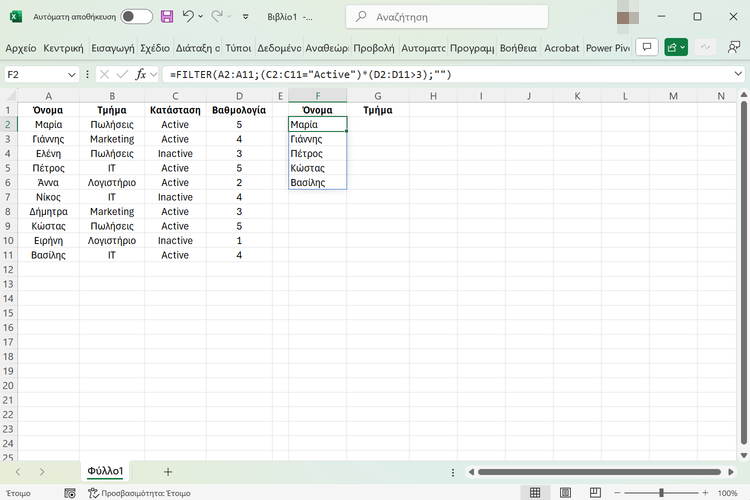Image resolution: width=750 pixels, height=500 pixels.
Task: Click next sheet navigation arrow
Action: coord(42,472)
